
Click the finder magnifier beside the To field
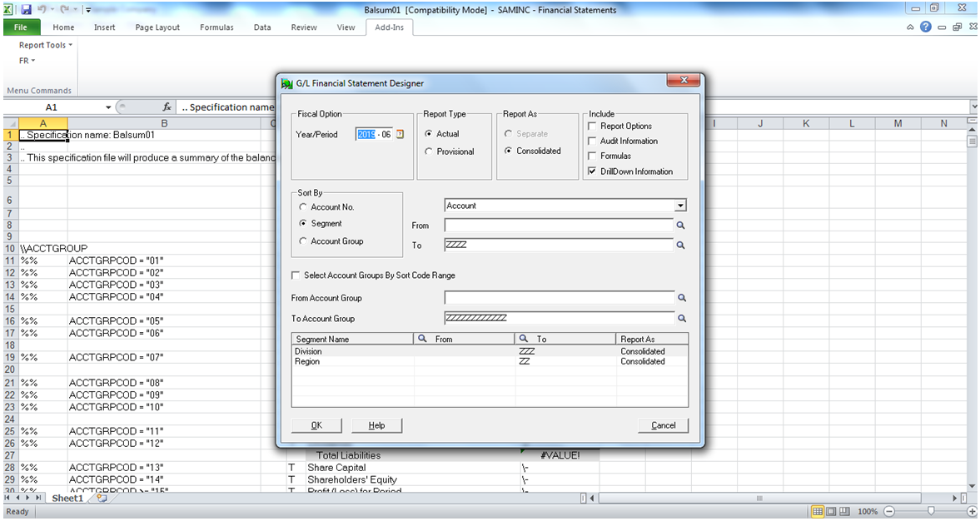click(x=680, y=246)
